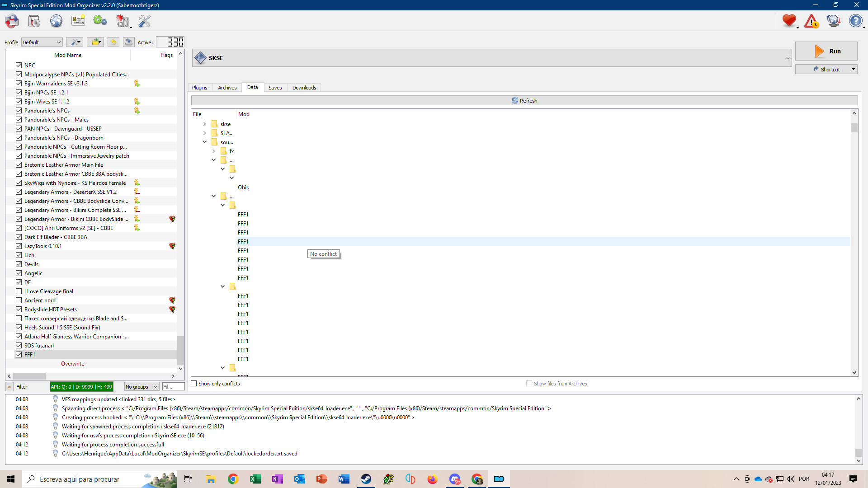Open the Nexus globe icon
Screen dimensions: 868x488
(56, 21)
